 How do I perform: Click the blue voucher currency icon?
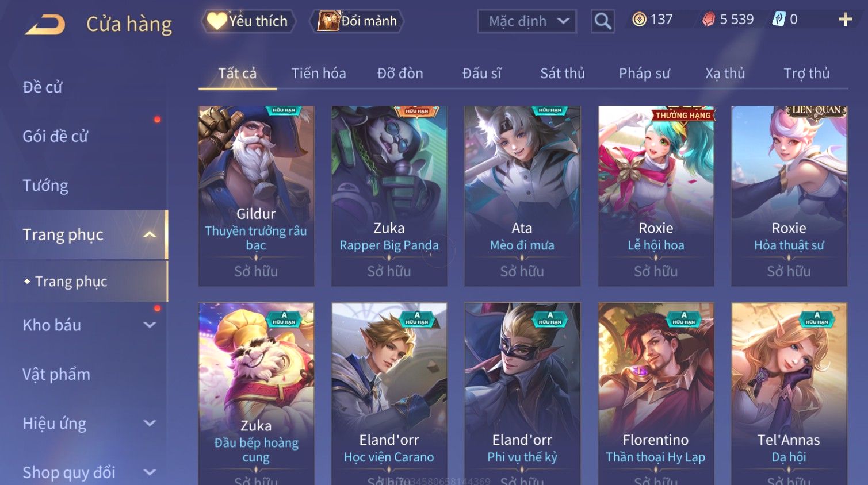coord(778,19)
